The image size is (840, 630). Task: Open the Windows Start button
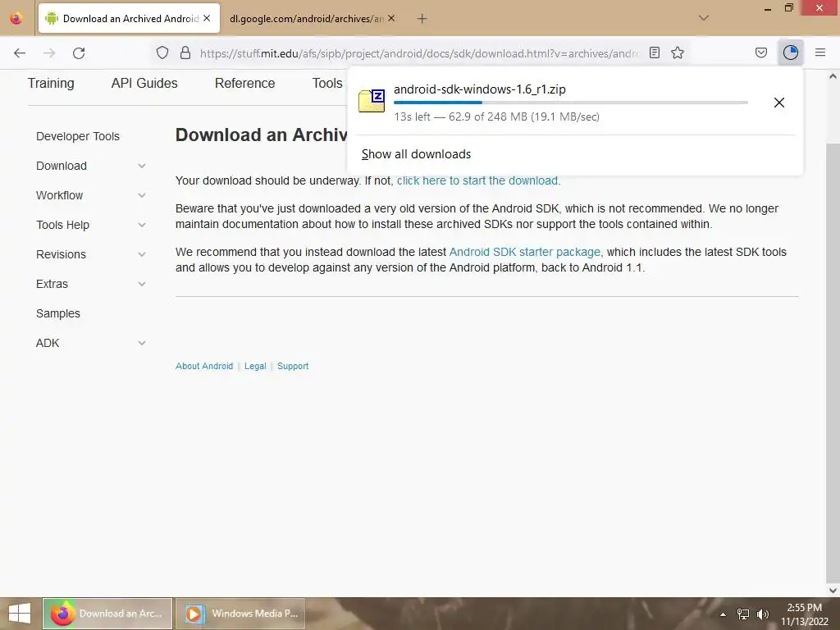(x=20, y=614)
